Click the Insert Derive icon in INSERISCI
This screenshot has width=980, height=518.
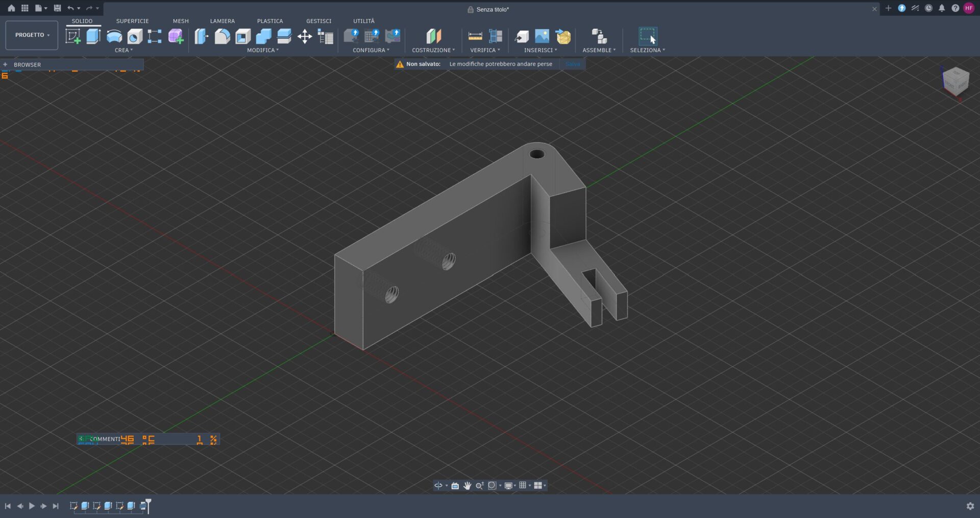(522, 36)
